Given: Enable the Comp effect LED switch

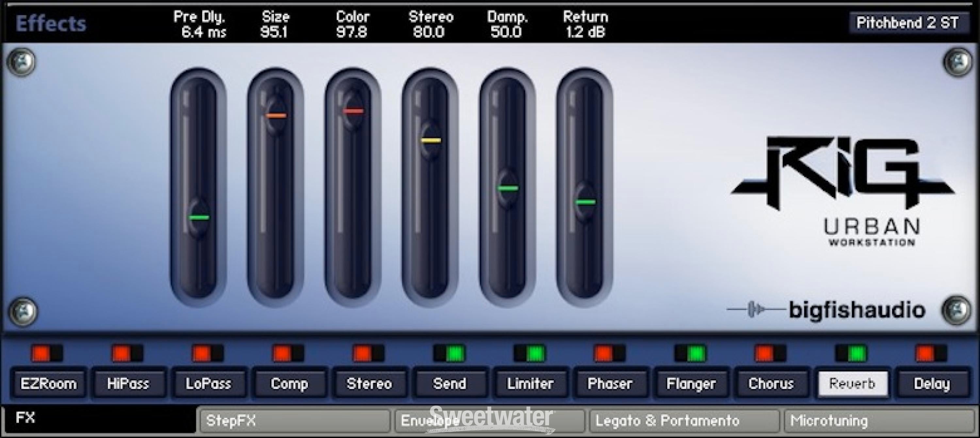Looking at the screenshot, I should [288, 353].
